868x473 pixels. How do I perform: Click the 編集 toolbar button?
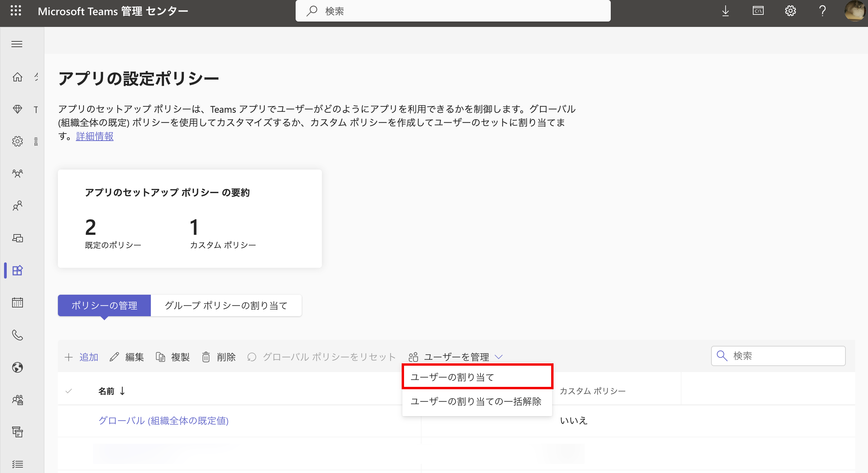pos(127,357)
